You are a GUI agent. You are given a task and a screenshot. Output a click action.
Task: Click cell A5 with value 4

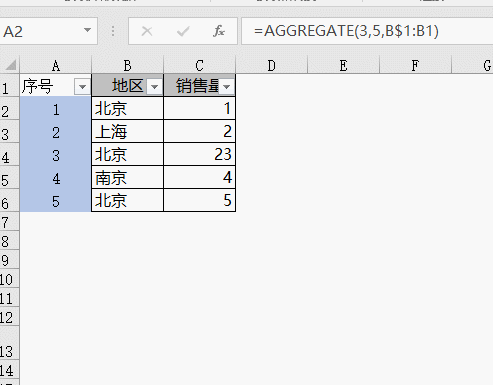tap(55, 178)
